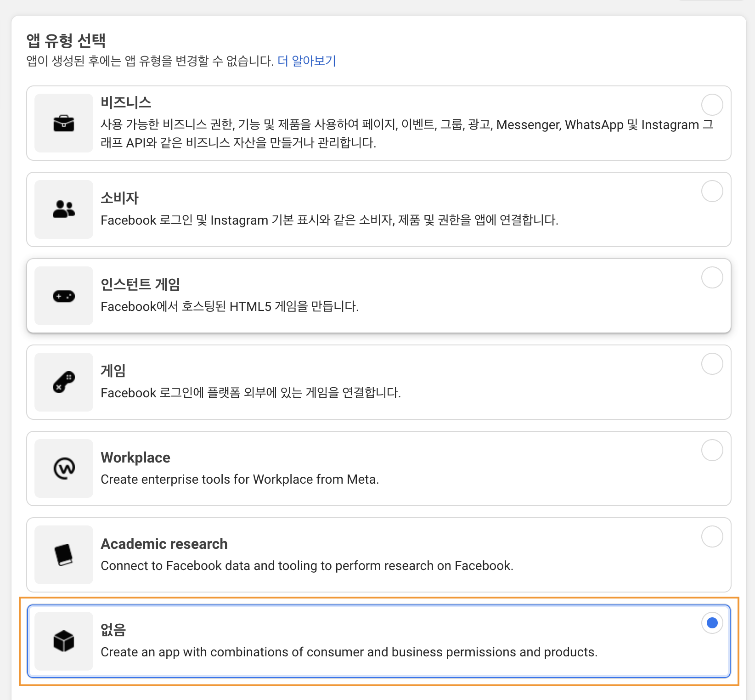
Task: Select the Workplace radio button
Action: coord(712,450)
